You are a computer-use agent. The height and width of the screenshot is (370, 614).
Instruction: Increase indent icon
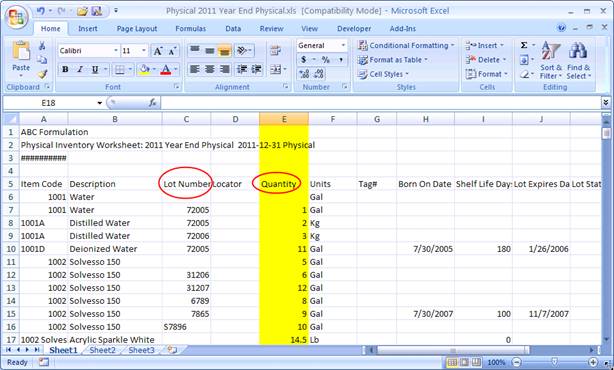click(x=257, y=69)
